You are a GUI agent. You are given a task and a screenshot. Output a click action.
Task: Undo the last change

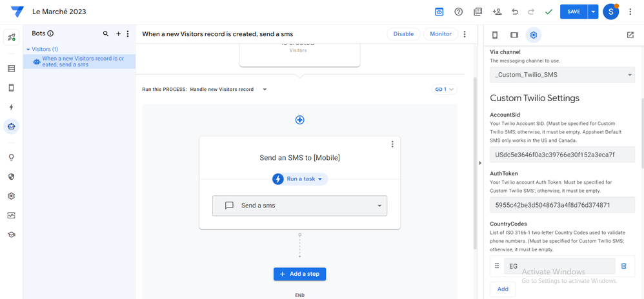tap(515, 12)
